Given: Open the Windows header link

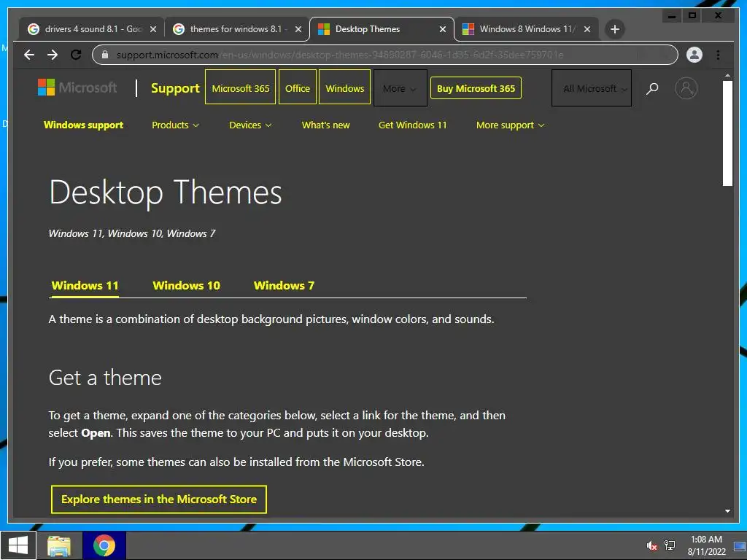Looking at the screenshot, I should click(x=344, y=88).
